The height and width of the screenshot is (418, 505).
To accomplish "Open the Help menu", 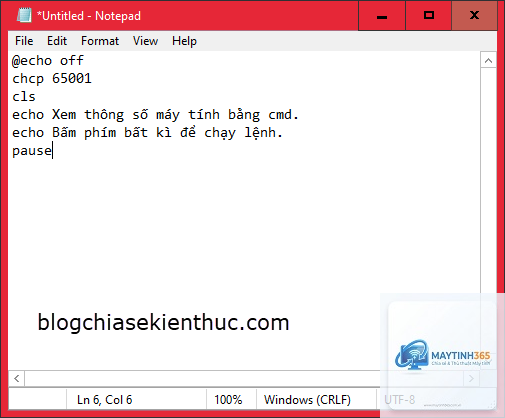I will 184,41.
